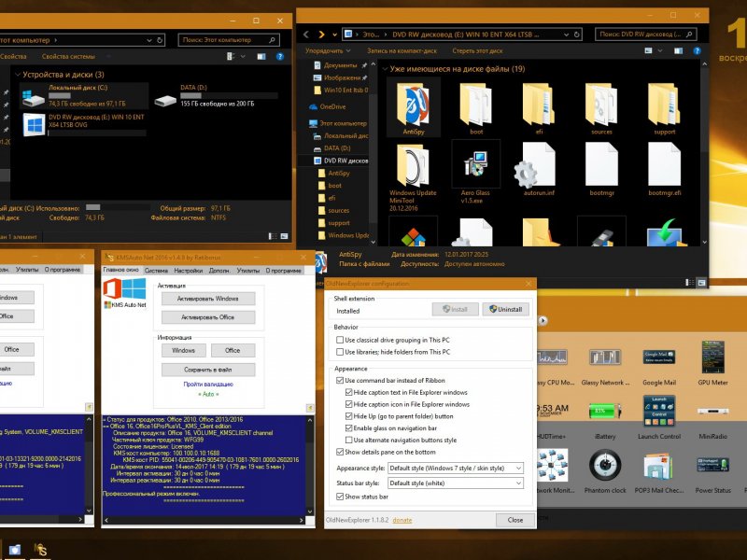This screenshot has width=747, height=560.
Task: Click the donate link in OldNewExplorer
Action: [402, 520]
